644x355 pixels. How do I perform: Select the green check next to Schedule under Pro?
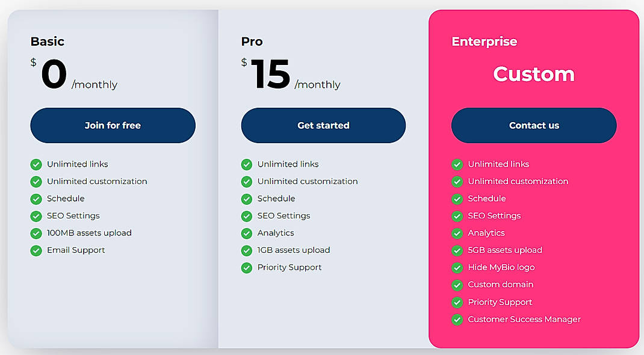point(247,199)
